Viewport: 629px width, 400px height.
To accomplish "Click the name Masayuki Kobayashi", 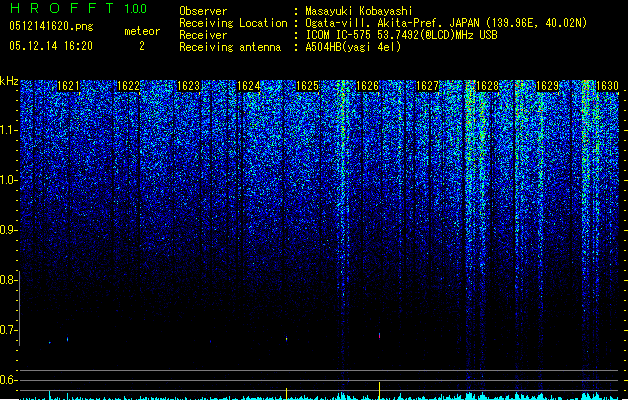I will 359,11.
